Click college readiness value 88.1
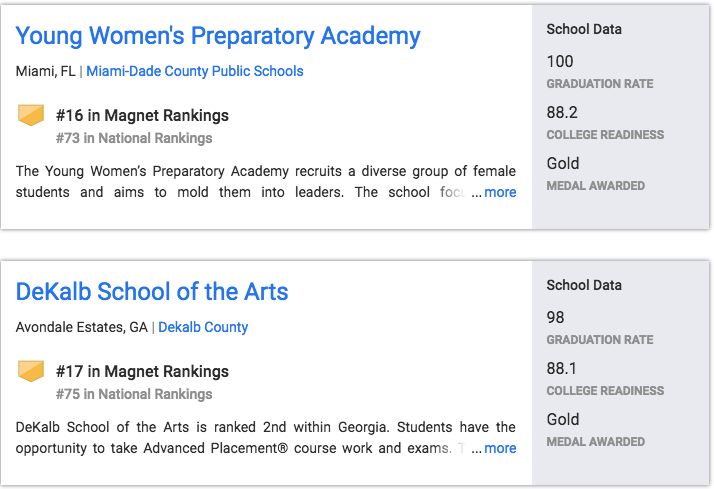Screen dimensions: 714x489 tap(562, 369)
